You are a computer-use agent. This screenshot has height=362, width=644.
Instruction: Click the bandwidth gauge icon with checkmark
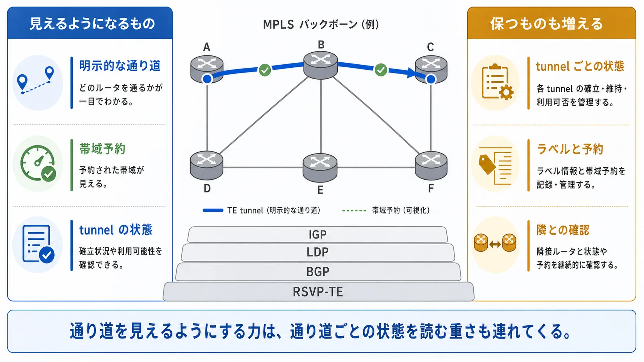38,163
